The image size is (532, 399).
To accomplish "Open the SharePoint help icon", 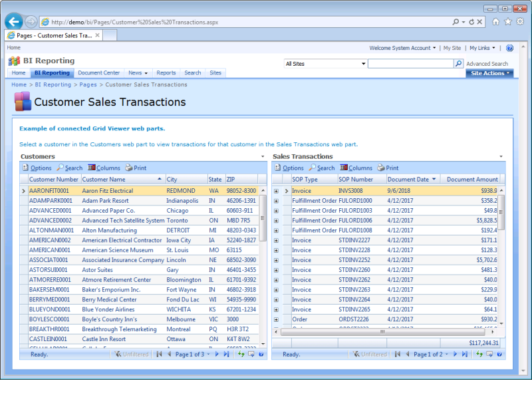I will click(x=509, y=48).
